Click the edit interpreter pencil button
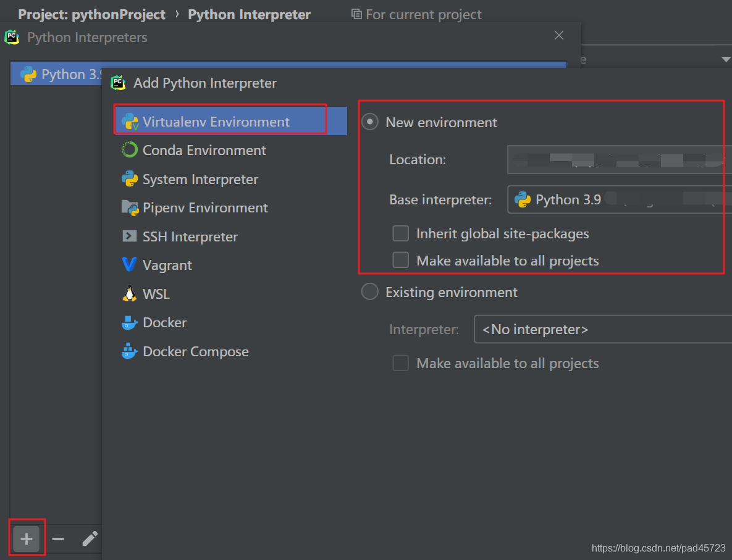 90,538
